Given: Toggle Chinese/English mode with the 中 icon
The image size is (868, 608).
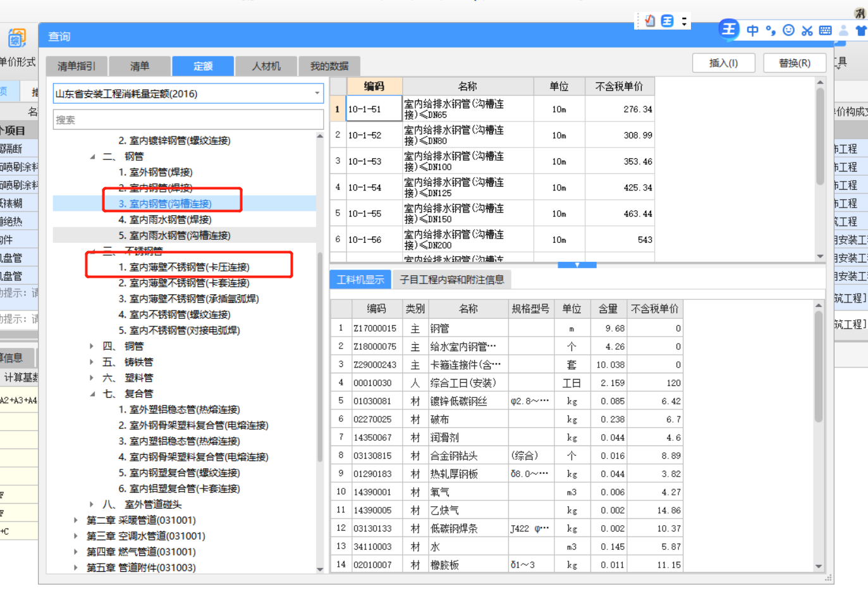Looking at the screenshot, I should tap(752, 30).
